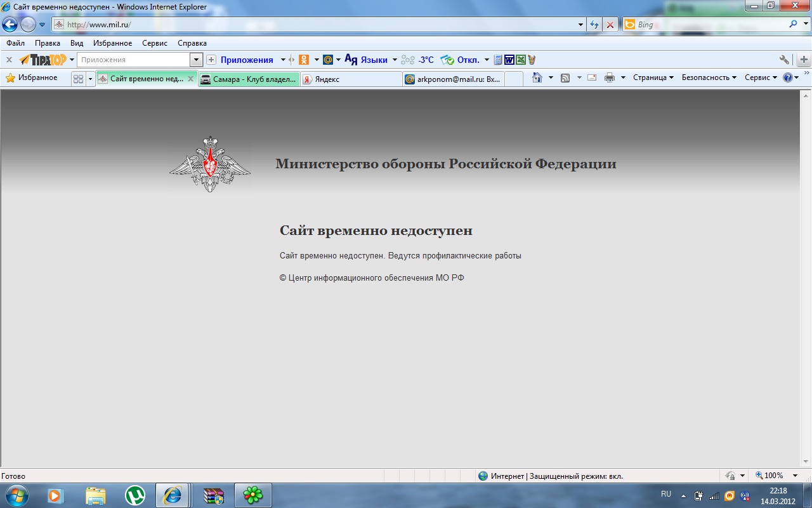Click the read mail envelope icon
Image resolution: width=812 pixels, height=508 pixels.
point(592,77)
